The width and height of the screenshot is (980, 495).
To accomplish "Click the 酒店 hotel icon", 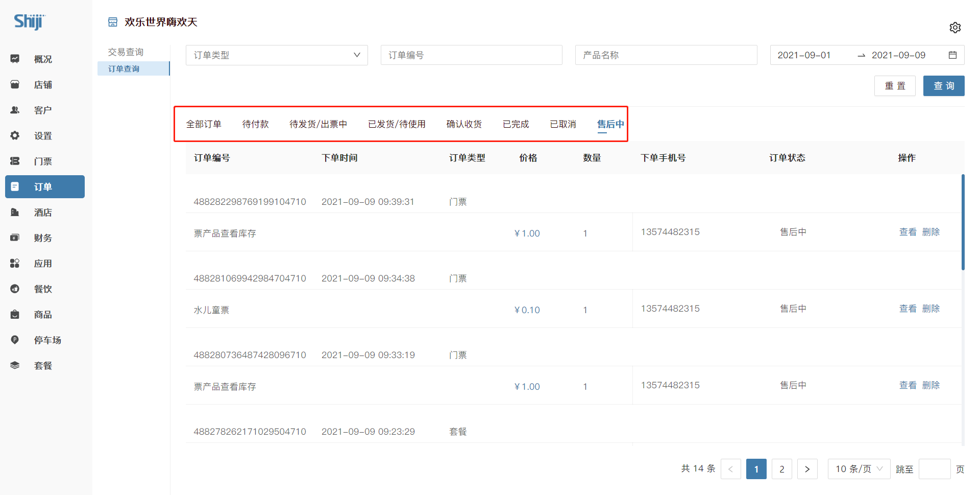I will [x=15, y=212].
